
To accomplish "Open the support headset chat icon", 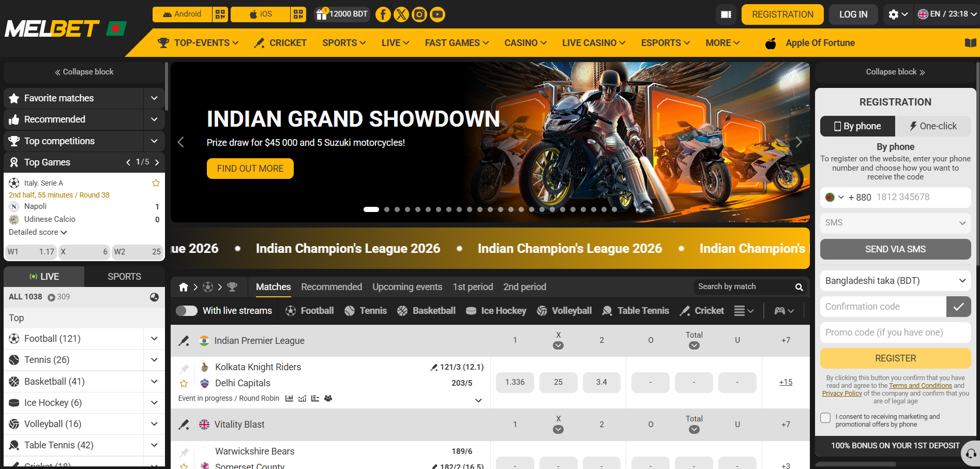I will [x=971, y=453].
